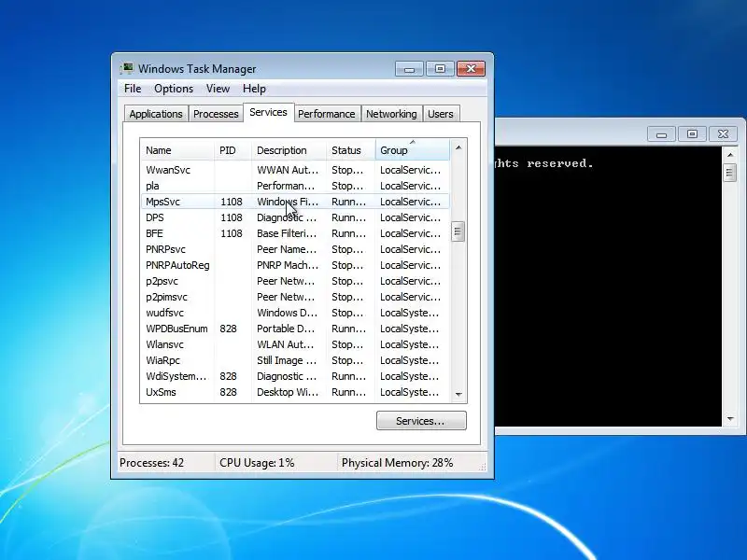Image resolution: width=747 pixels, height=560 pixels.
Task: Click the Desktop Wi... description cell
Action: tap(288, 392)
